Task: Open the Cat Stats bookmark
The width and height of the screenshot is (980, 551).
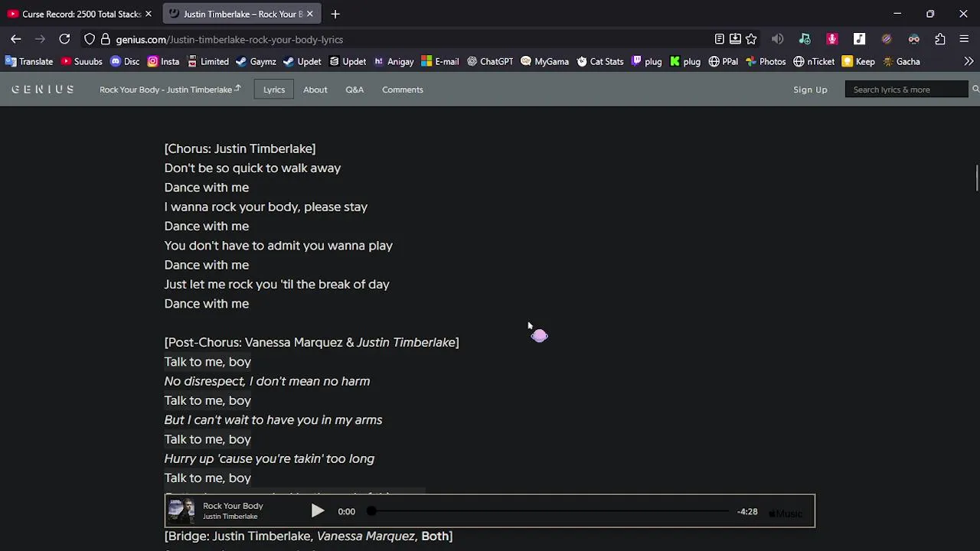Action: pyautogui.click(x=600, y=61)
